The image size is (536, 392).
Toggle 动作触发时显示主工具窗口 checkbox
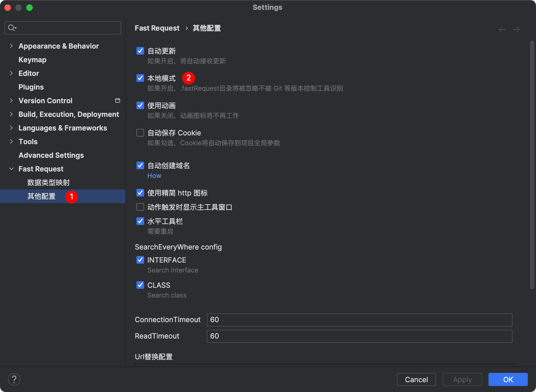tap(140, 207)
